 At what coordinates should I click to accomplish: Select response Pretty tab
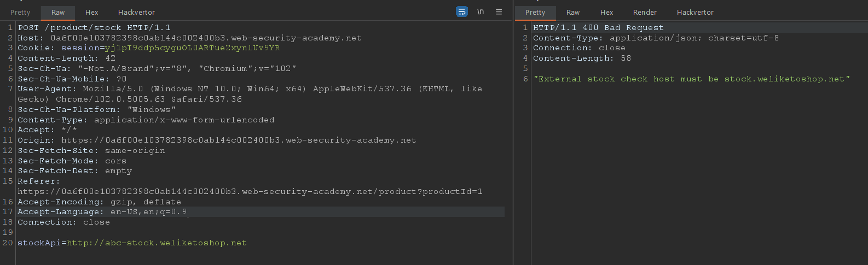(x=535, y=13)
